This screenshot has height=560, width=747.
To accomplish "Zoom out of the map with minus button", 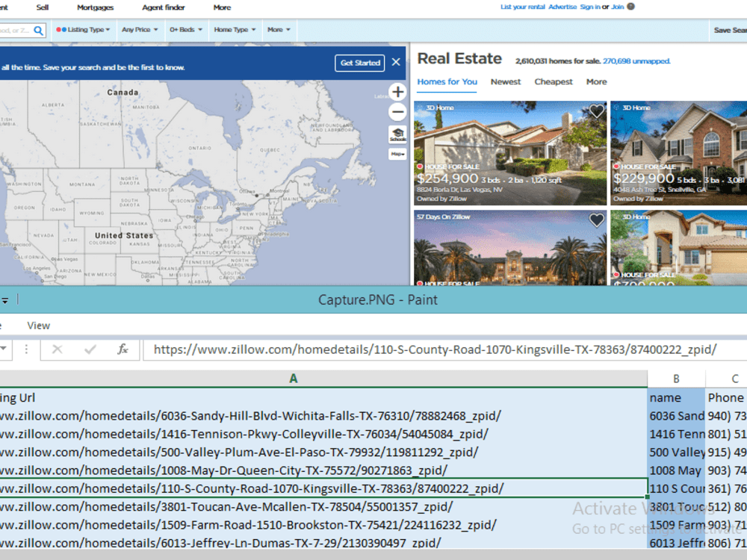I will 397,113.
